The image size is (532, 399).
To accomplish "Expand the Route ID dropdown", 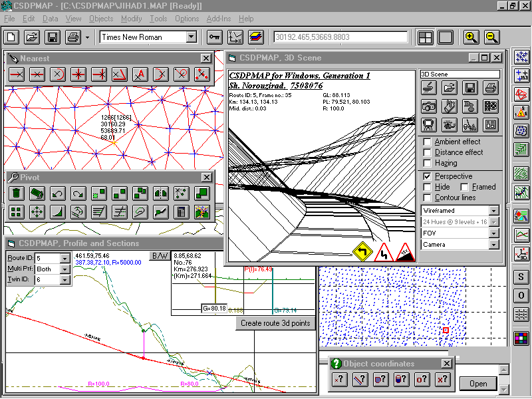I will [65, 258].
